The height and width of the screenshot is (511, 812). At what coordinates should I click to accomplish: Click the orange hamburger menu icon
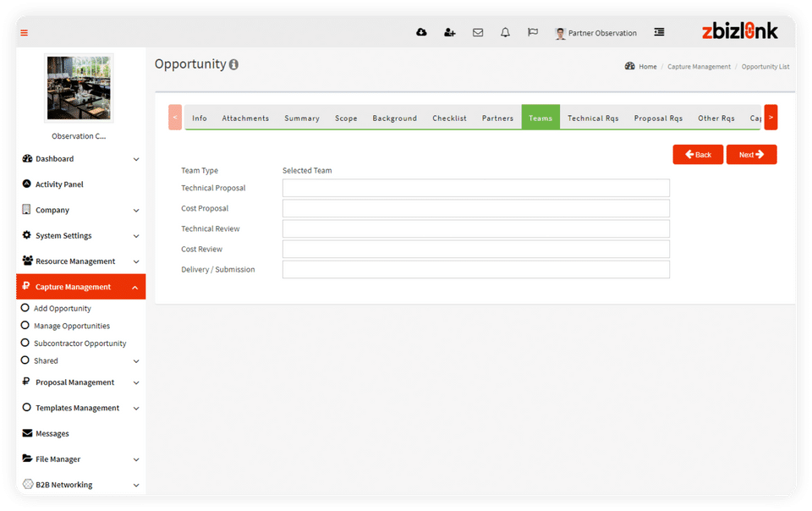coord(24,33)
